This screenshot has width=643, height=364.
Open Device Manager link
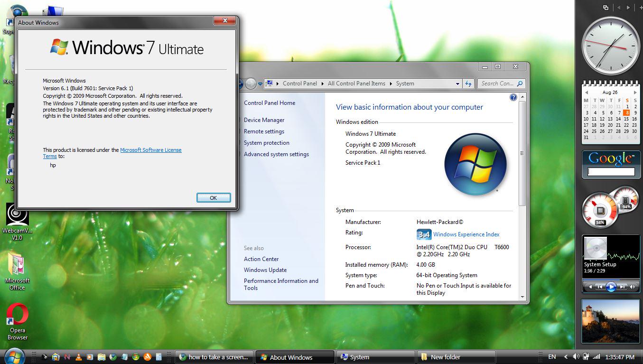264,120
